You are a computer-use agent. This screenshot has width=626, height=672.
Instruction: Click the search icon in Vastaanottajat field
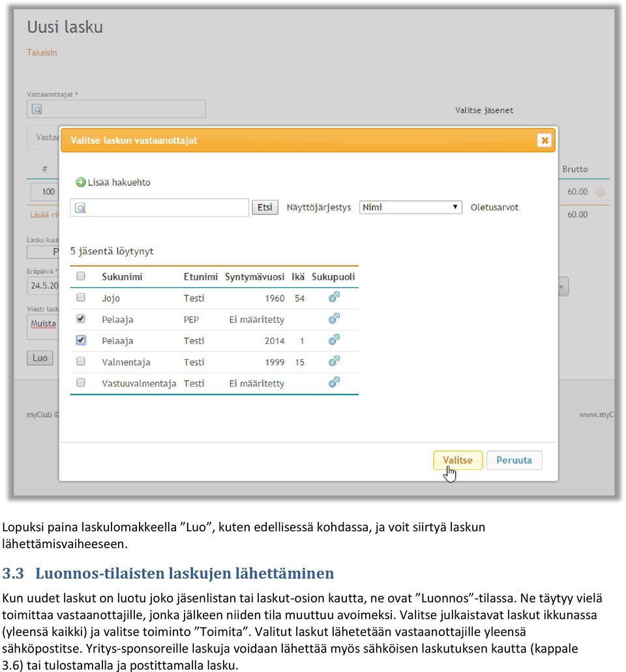click(37, 110)
